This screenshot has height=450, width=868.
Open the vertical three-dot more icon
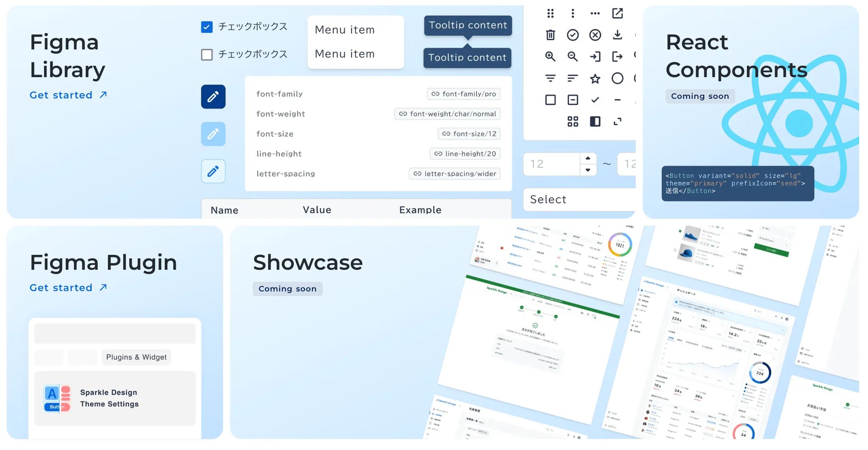(x=573, y=14)
